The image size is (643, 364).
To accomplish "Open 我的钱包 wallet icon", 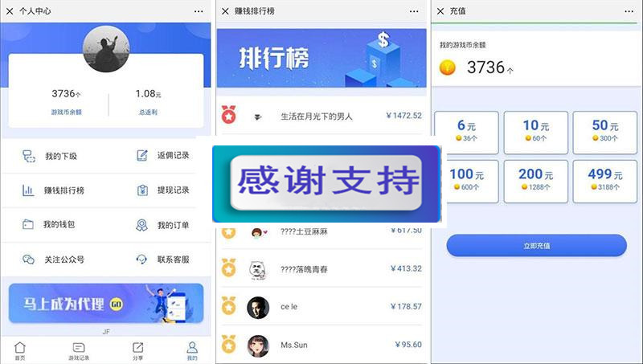I will click(28, 224).
